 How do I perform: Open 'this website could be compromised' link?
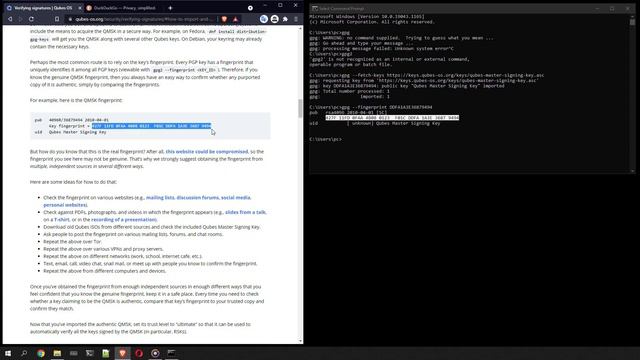[x=207, y=151]
